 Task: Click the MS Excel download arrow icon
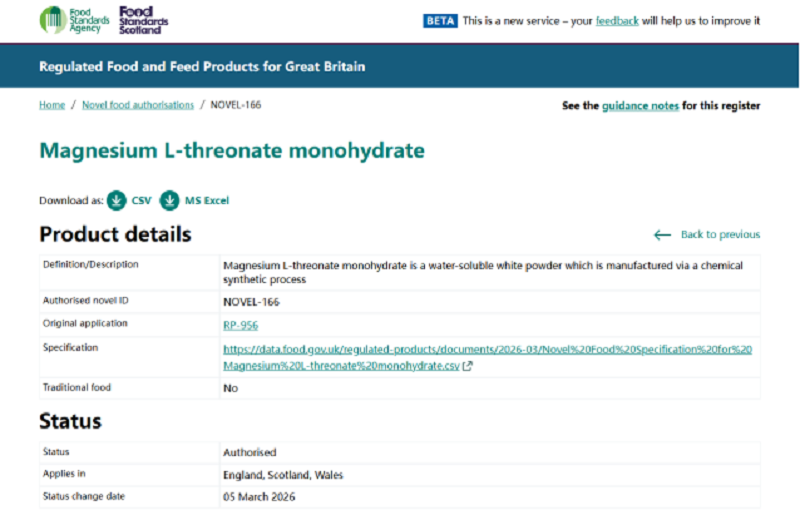169,200
